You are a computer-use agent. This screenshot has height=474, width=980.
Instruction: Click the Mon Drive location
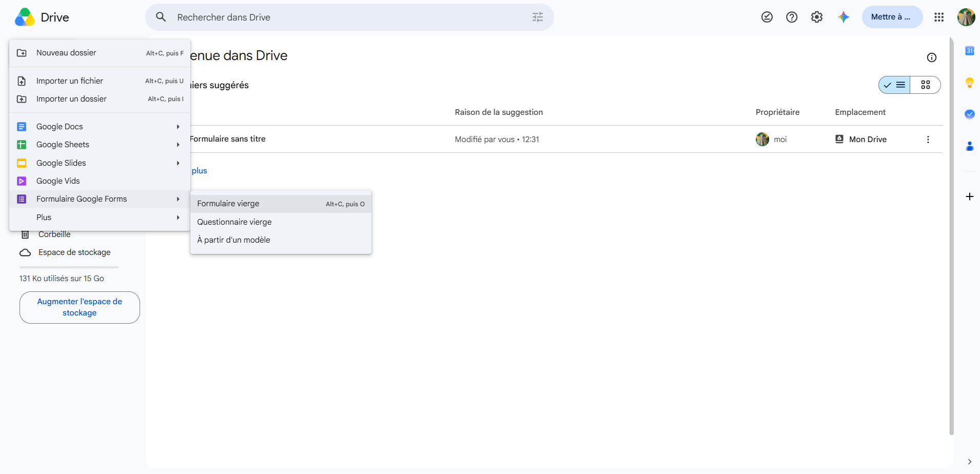[x=861, y=140]
